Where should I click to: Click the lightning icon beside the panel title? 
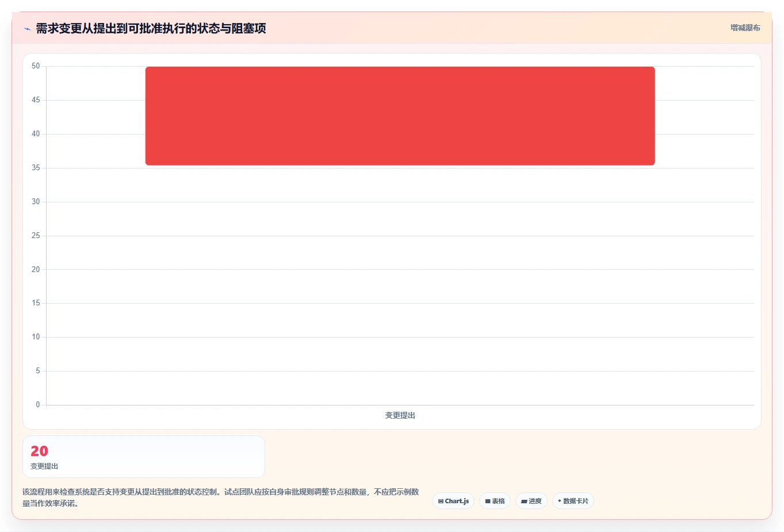coord(27,29)
